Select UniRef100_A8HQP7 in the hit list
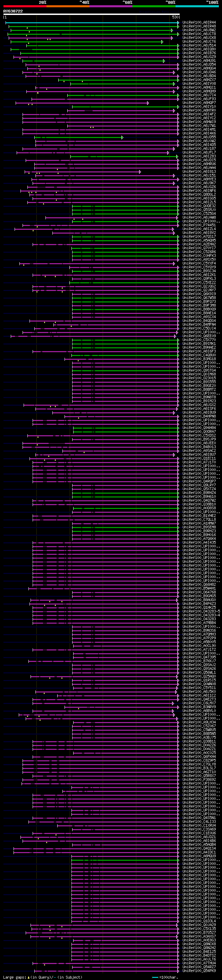 click(199, 103)
